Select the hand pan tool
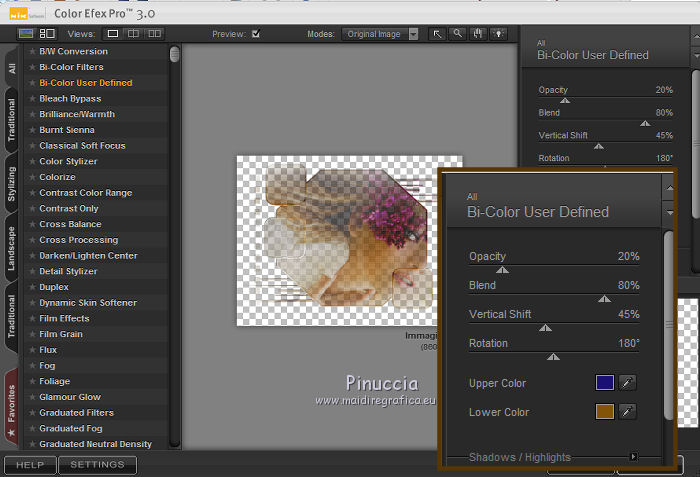This screenshot has height=477, width=700. (x=478, y=34)
